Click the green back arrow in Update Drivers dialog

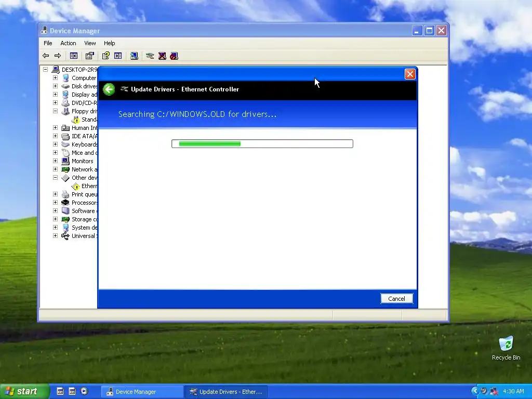pos(109,89)
